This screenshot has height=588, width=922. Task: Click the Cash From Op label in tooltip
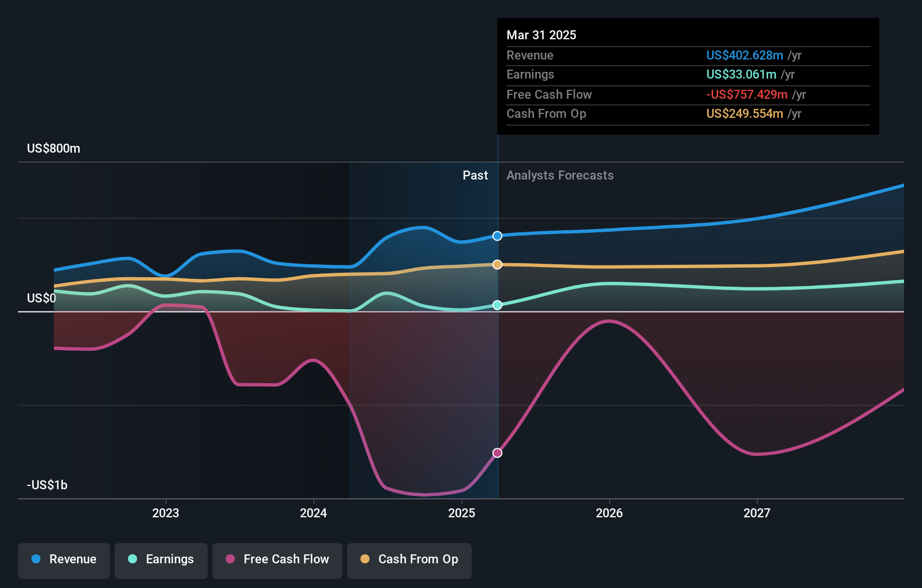[x=546, y=113]
